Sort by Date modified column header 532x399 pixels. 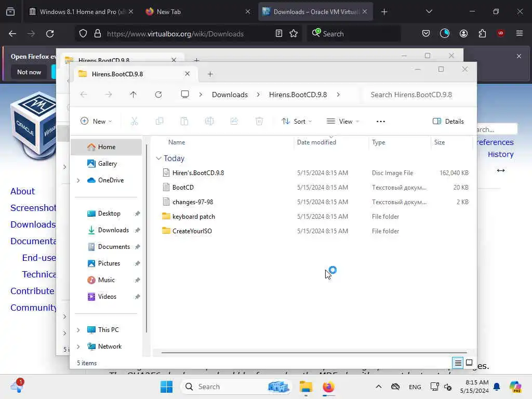click(x=316, y=142)
